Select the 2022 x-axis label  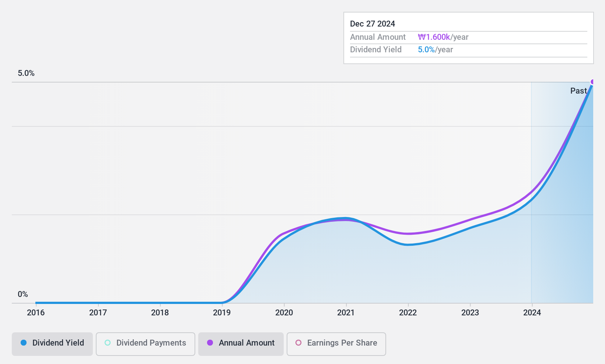click(x=408, y=313)
